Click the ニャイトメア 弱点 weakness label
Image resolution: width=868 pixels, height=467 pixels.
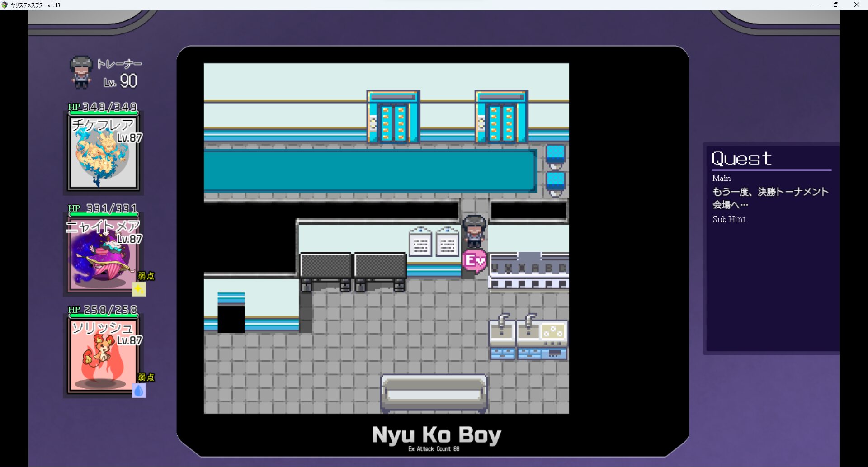pos(146,276)
